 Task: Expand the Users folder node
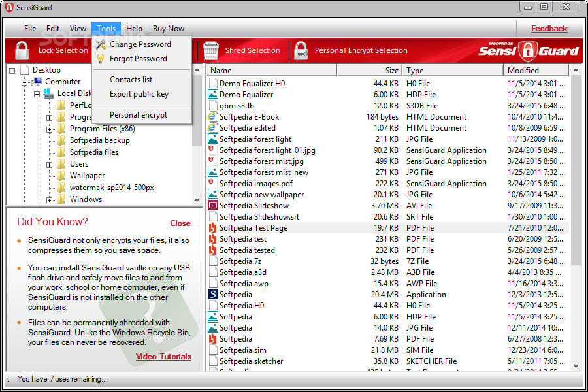[49, 165]
